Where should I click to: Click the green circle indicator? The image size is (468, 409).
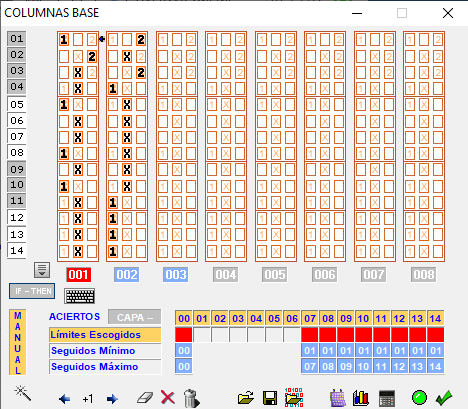click(x=419, y=398)
